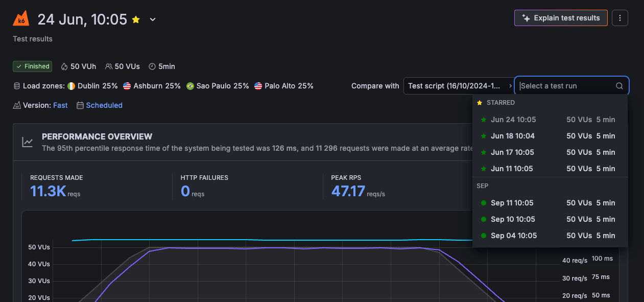Click the Brazil flag for Sao Paulo

tap(190, 86)
